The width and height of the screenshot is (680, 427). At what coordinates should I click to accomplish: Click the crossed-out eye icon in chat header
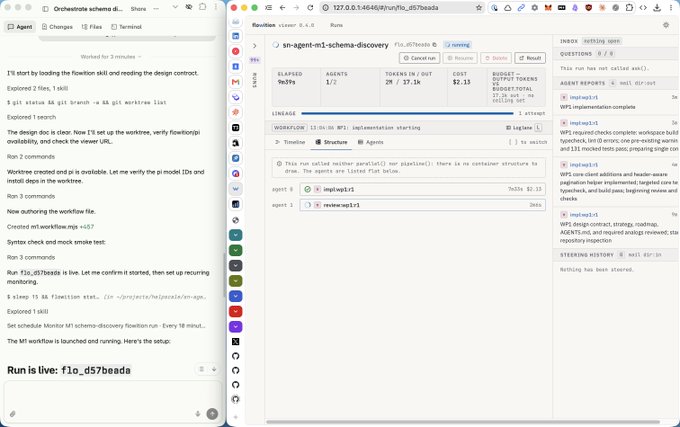(189, 7)
